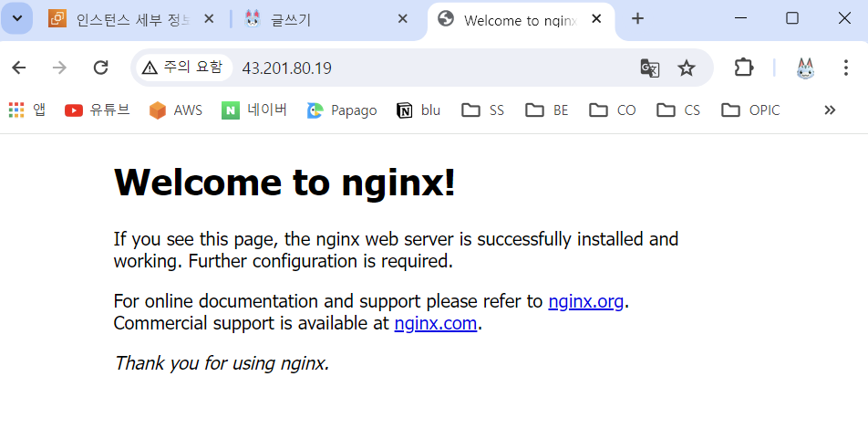Expand the OPIC bookmark folder

pos(750,110)
